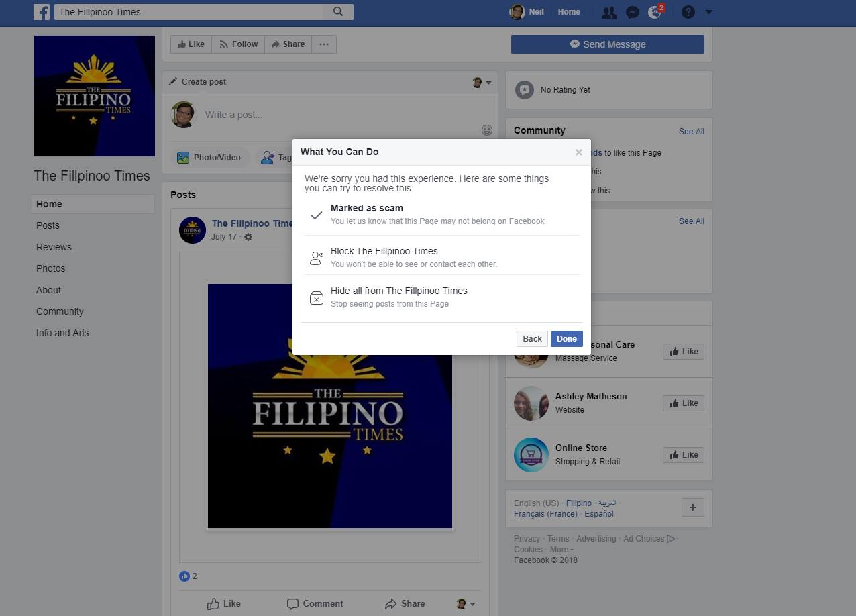Open the notifications globe icon
Viewport: 856px width, 616px height.
[655, 12]
